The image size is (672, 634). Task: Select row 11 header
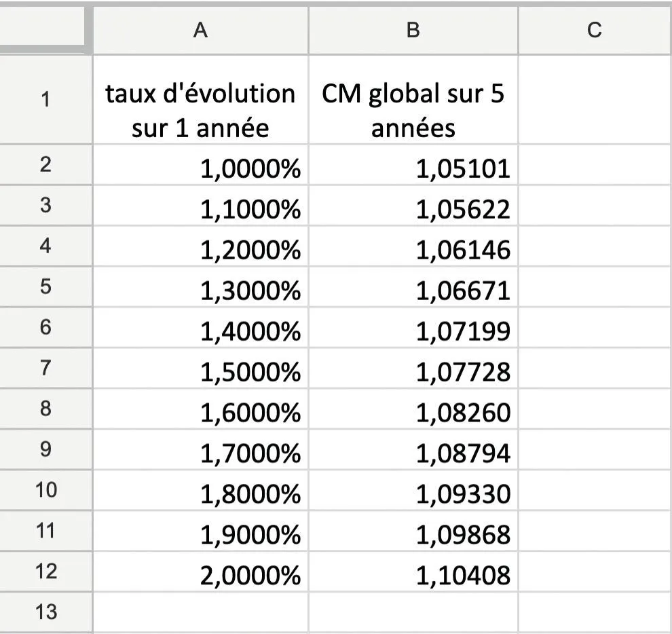(45, 531)
